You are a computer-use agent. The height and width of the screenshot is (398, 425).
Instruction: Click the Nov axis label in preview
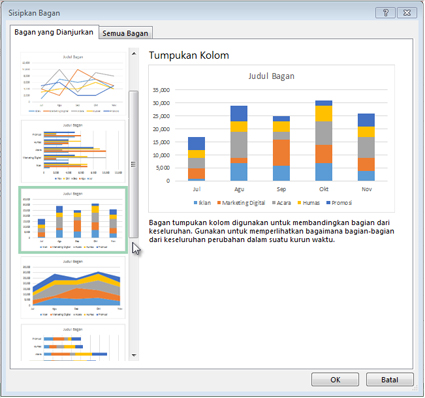[366, 189]
